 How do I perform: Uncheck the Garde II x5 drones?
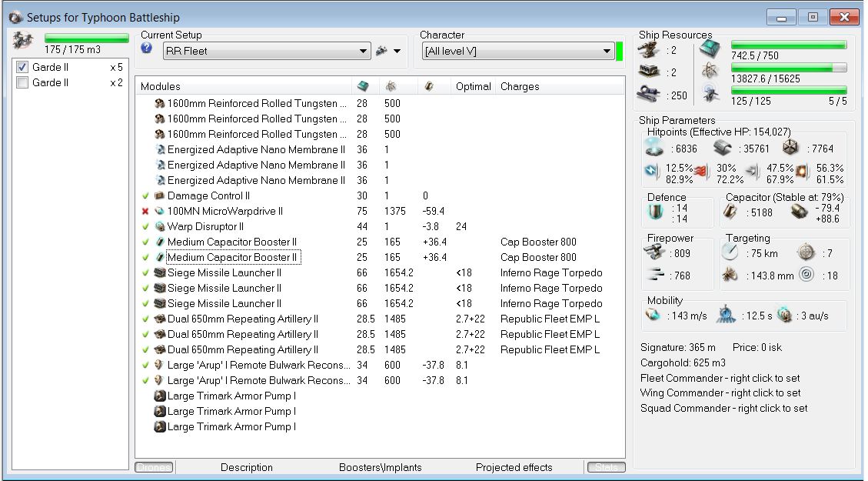22,67
